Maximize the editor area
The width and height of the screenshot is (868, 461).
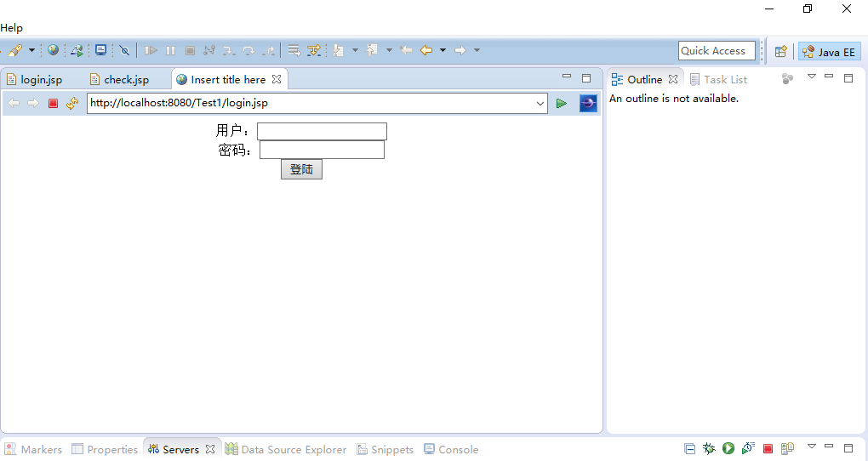pyautogui.click(x=586, y=78)
